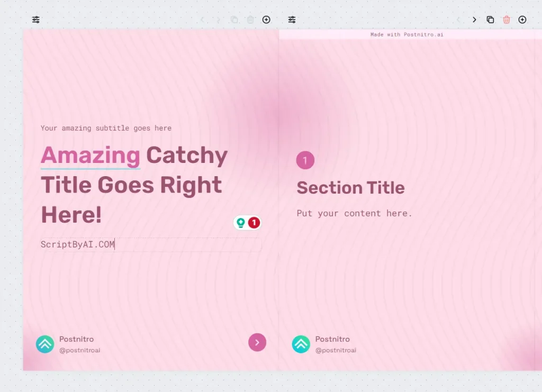
Task: Click the Section Title heading to edit it
Action: 351,187
